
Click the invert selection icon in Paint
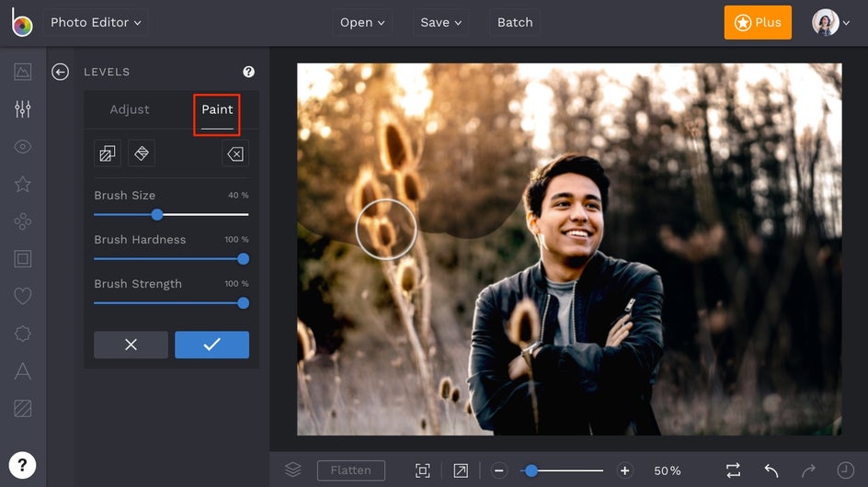click(108, 153)
